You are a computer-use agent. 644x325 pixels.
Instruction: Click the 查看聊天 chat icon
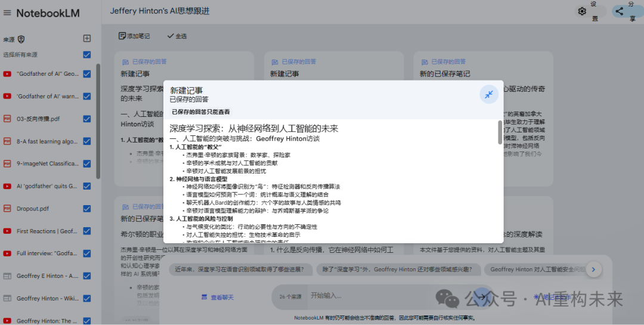[x=204, y=297]
